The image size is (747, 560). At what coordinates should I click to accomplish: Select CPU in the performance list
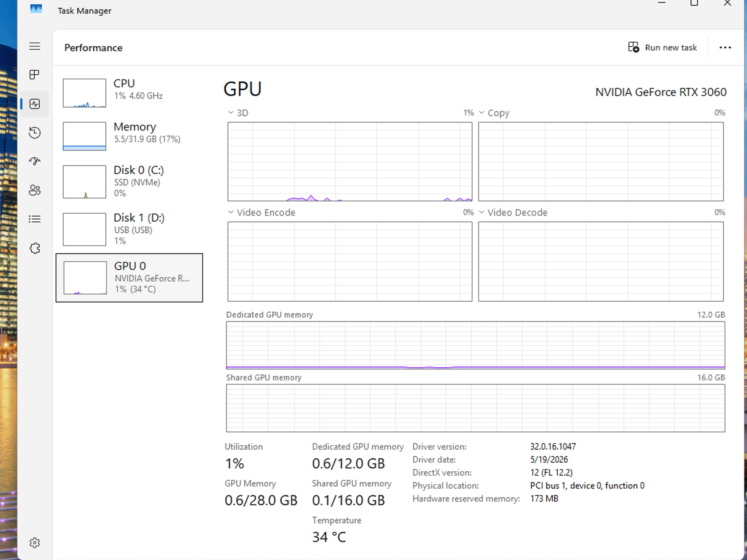pyautogui.click(x=129, y=93)
